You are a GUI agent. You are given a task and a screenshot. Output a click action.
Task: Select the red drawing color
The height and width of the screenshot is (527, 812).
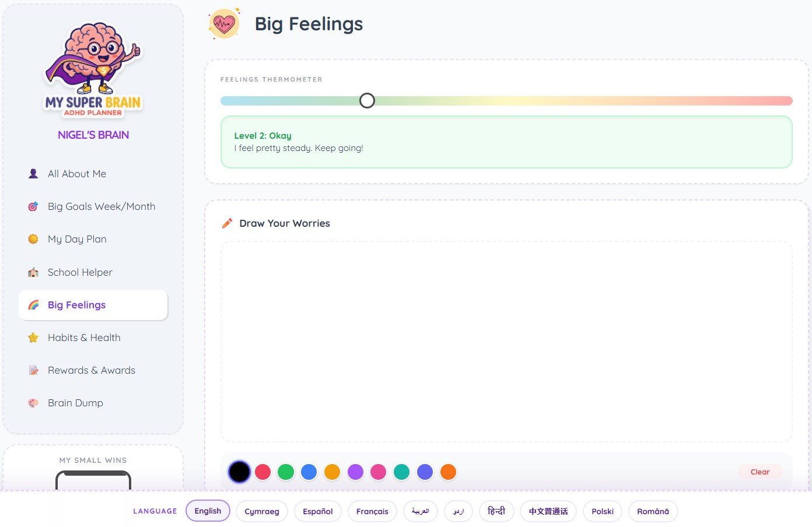click(262, 472)
